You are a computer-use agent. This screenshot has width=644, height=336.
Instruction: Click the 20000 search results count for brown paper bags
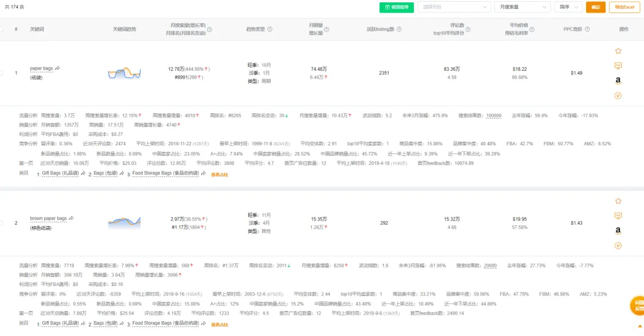coord(490,266)
